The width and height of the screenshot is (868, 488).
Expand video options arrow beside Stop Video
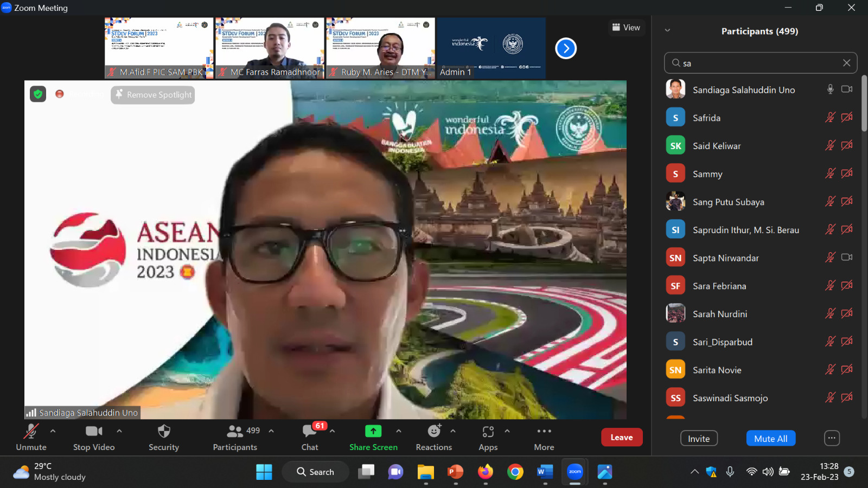(x=119, y=431)
